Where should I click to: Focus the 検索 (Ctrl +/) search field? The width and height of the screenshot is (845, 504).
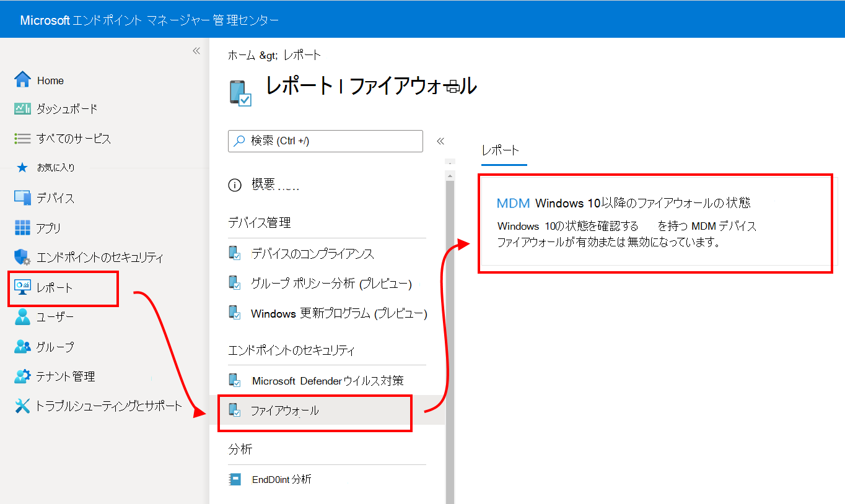coord(326,141)
